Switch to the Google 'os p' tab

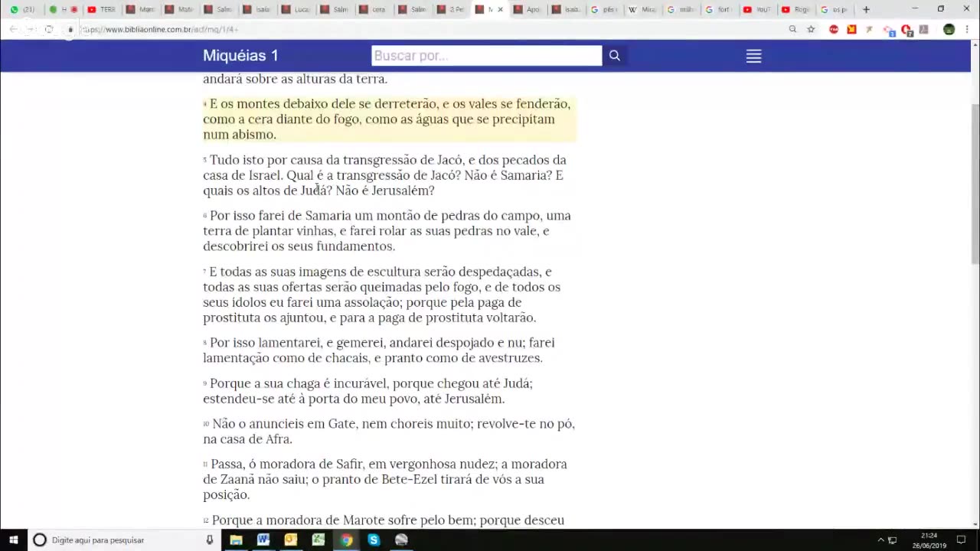tap(835, 9)
